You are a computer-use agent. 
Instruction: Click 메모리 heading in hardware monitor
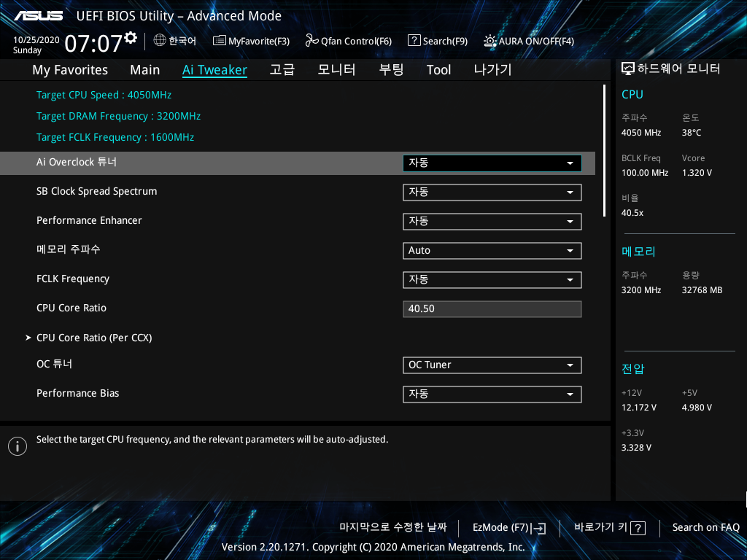click(639, 252)
